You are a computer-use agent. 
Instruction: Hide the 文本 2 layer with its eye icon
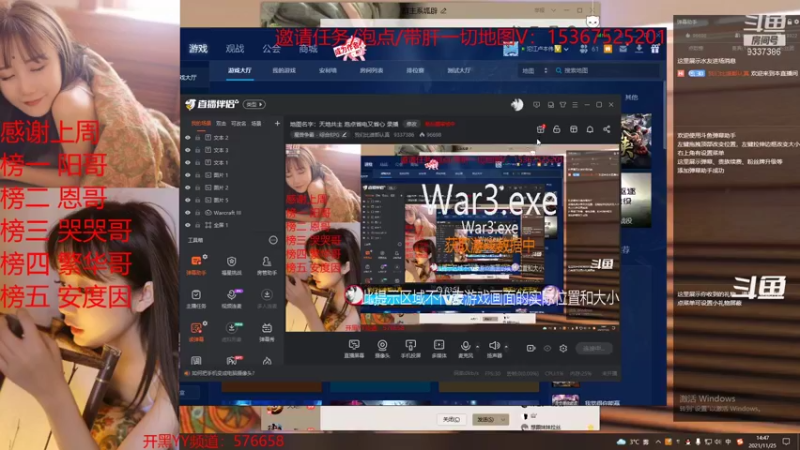[x=188, y=138]
